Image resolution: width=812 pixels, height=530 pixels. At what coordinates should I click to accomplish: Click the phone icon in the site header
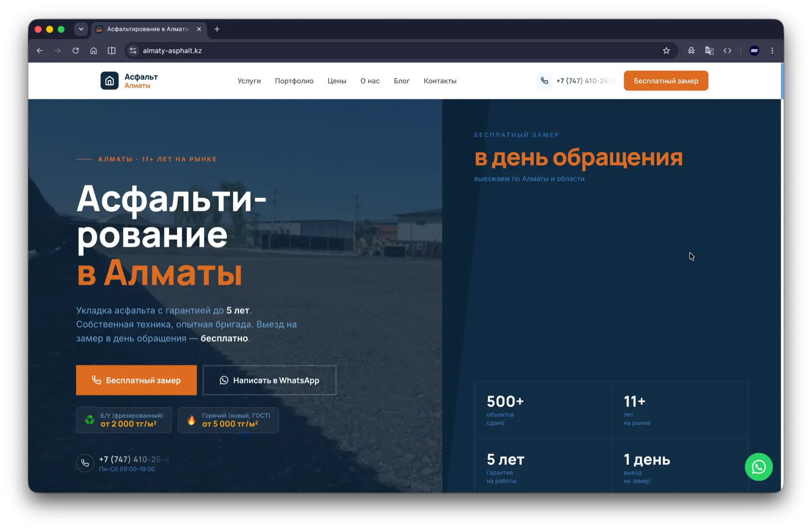tap(545, 81)
